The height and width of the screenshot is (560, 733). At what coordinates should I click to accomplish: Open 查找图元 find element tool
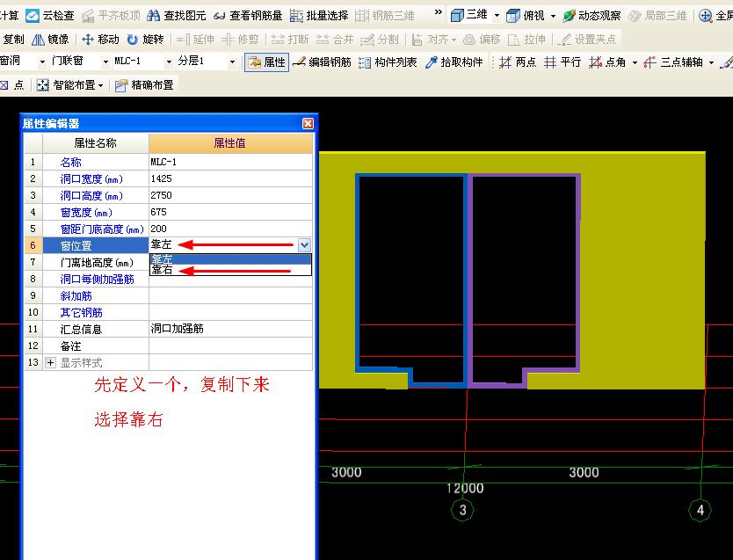click(178, 16)
